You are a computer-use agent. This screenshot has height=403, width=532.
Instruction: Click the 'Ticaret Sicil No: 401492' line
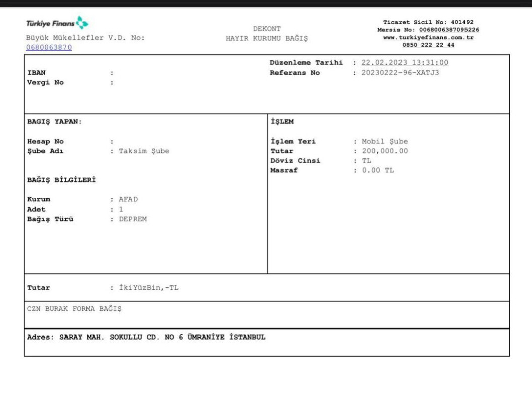click(x=428, y=22)
